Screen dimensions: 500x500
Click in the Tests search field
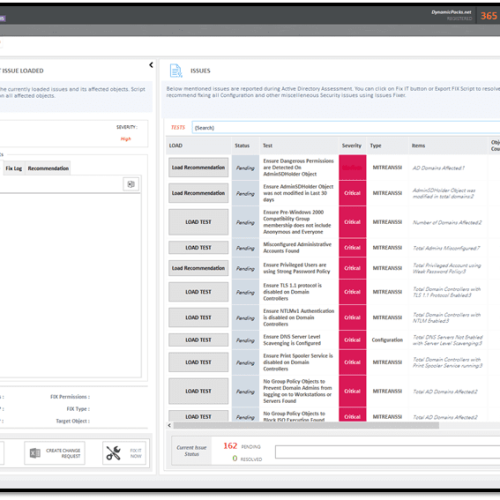[x=346, y=128]
